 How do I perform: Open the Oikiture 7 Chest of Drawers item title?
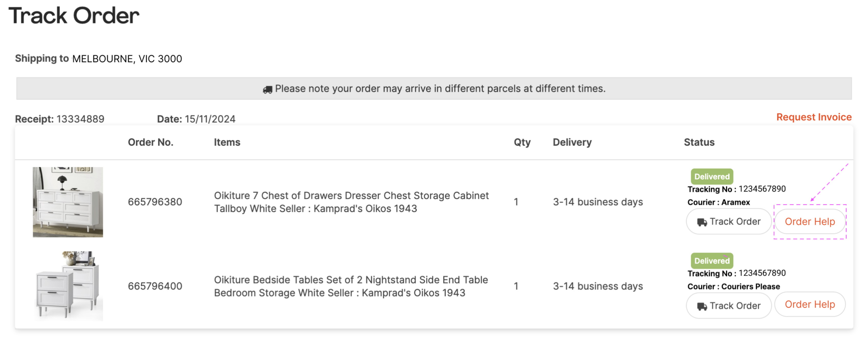click(x=351, y=202)
